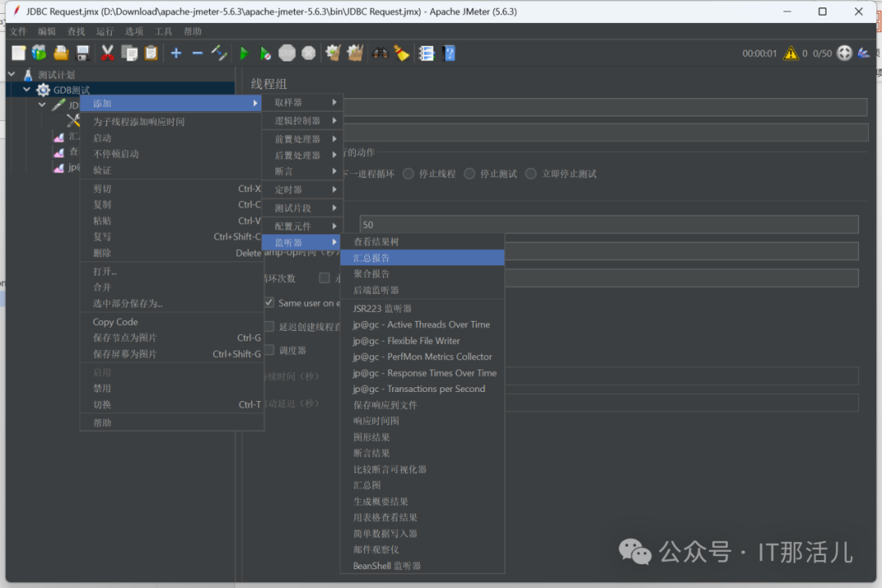Click 删除 in context menu
Screen dimensions: 882x588
172,253
